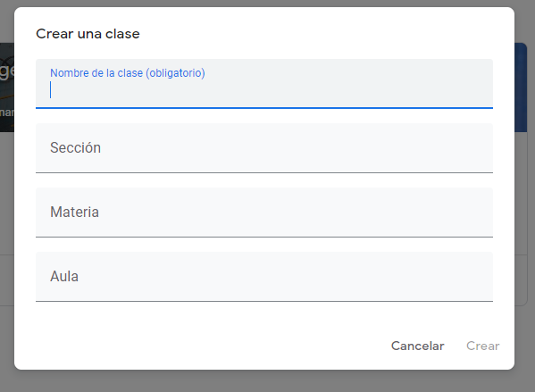The image size is (535, 392).
Task: Click the word "Sección" placeholder label
Action: point(75,147)
